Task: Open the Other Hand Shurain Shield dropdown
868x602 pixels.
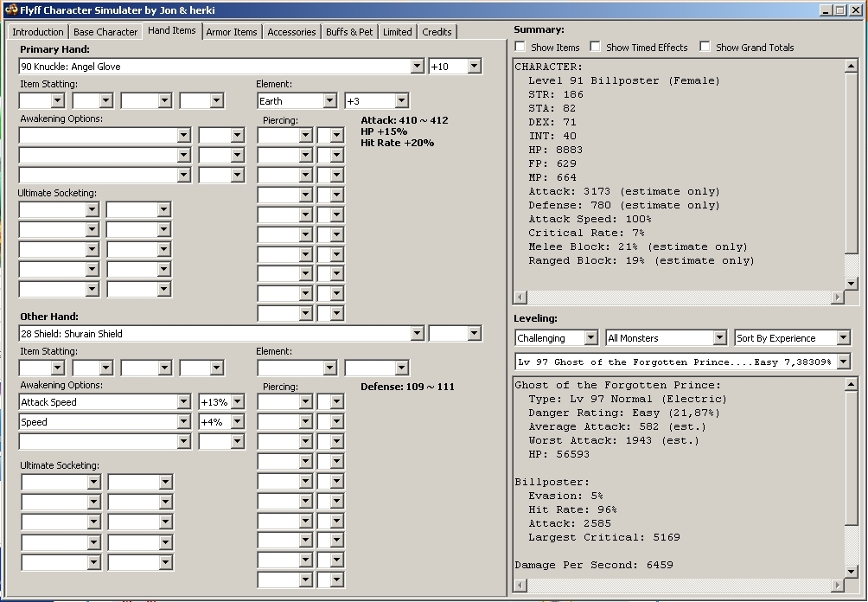Action: 418,333
